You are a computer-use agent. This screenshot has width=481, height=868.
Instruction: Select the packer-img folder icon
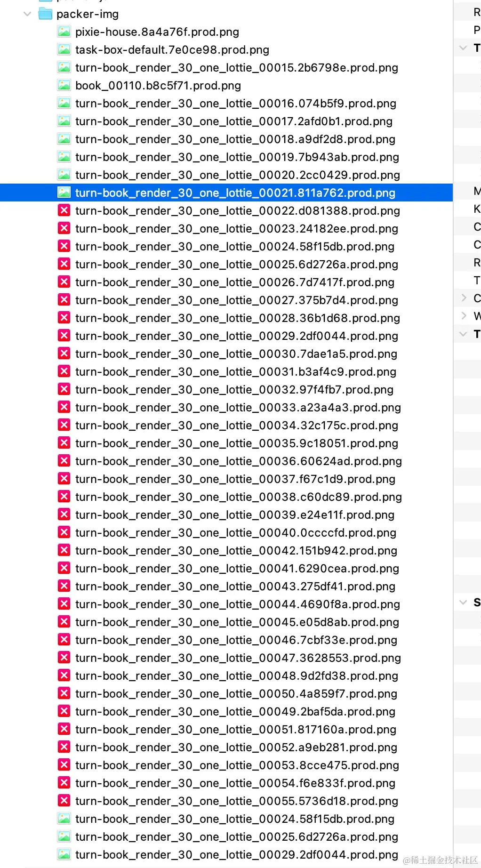(46, 14)
